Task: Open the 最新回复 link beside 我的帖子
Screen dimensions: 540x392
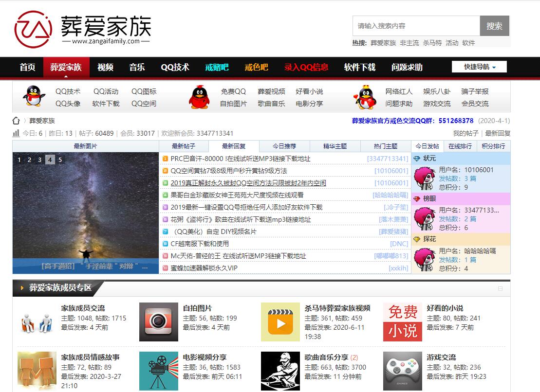Action: pyautogui.click(x=498, y=133)
